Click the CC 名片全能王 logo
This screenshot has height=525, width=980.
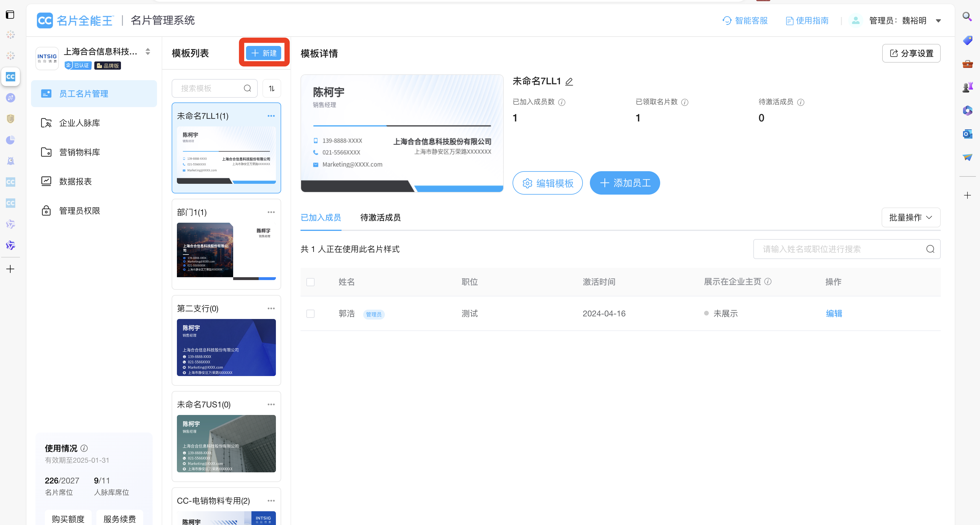coord(75,20)
